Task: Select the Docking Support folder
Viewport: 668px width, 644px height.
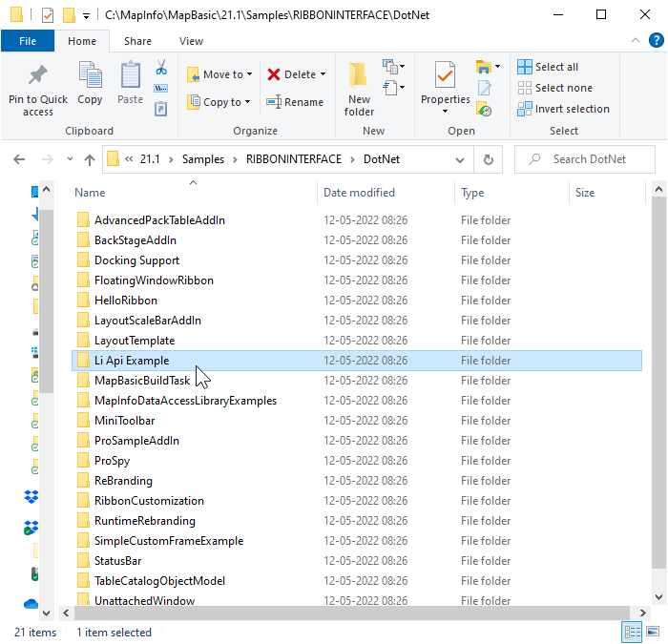Action: tap(357, 260)
